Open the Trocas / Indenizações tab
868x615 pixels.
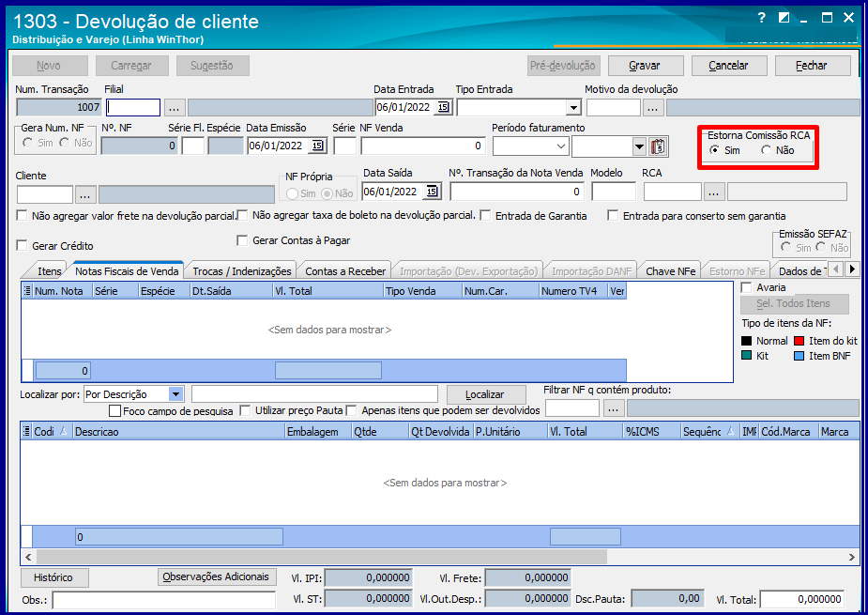pos(242,271)
